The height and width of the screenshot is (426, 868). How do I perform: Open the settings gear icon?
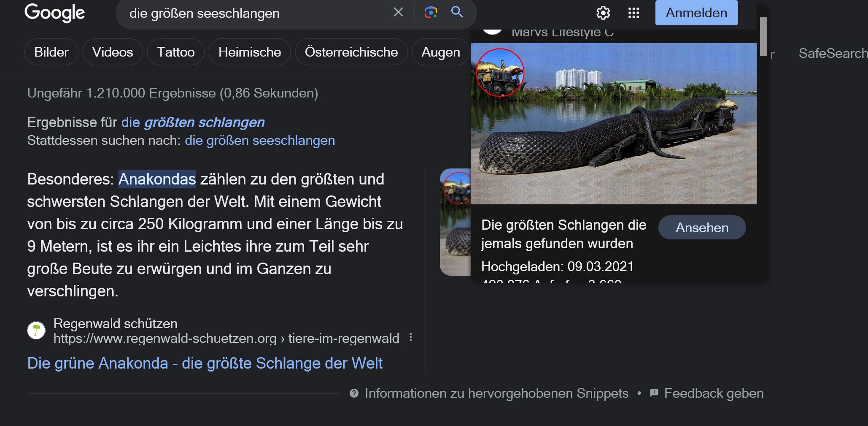tap(603, 13)
